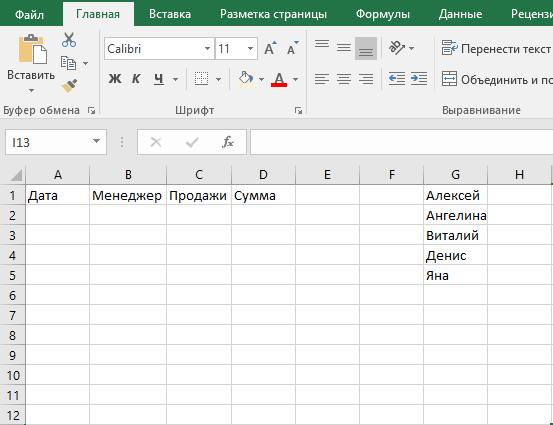
Task: Apply cell borders icon
Action: pyautogui.click(x=201, y=79)
